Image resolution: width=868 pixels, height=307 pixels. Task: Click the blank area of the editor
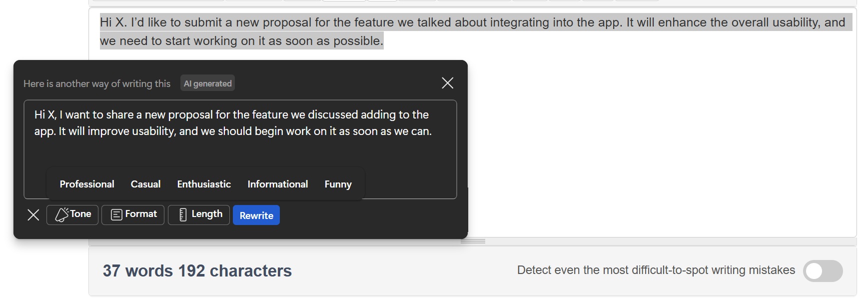point(650,150)
